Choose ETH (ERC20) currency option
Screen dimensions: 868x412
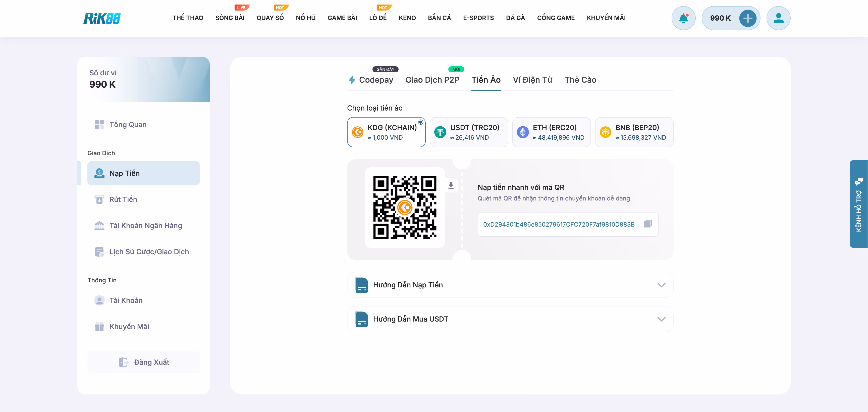(551, 132)
